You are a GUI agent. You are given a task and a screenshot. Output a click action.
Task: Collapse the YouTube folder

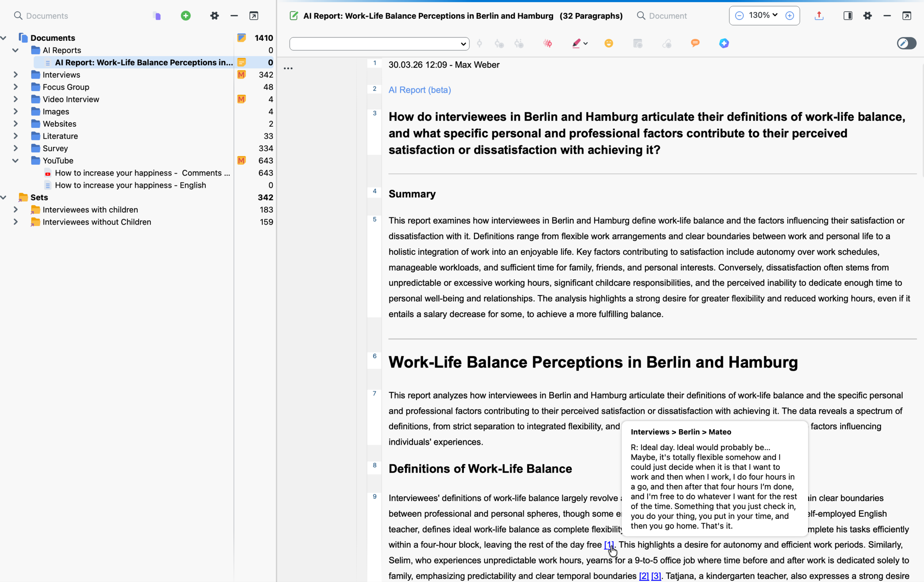16,160
